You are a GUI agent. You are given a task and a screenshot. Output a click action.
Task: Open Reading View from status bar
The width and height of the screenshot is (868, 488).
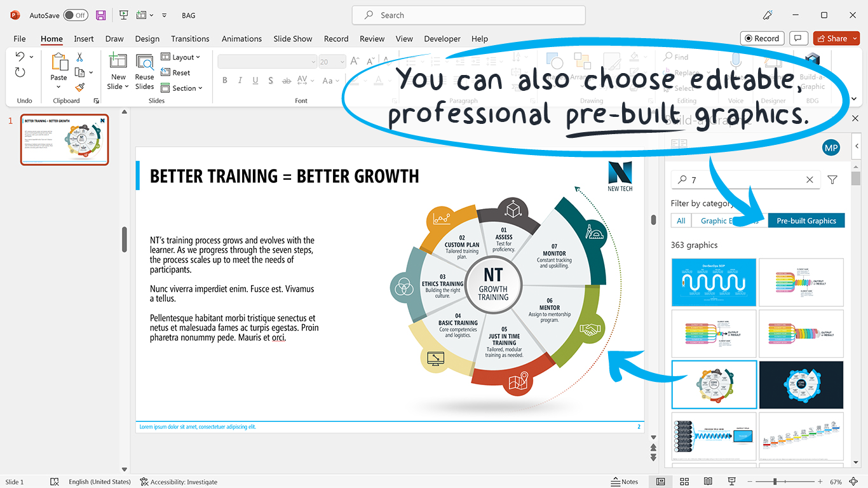click(708, 481)
